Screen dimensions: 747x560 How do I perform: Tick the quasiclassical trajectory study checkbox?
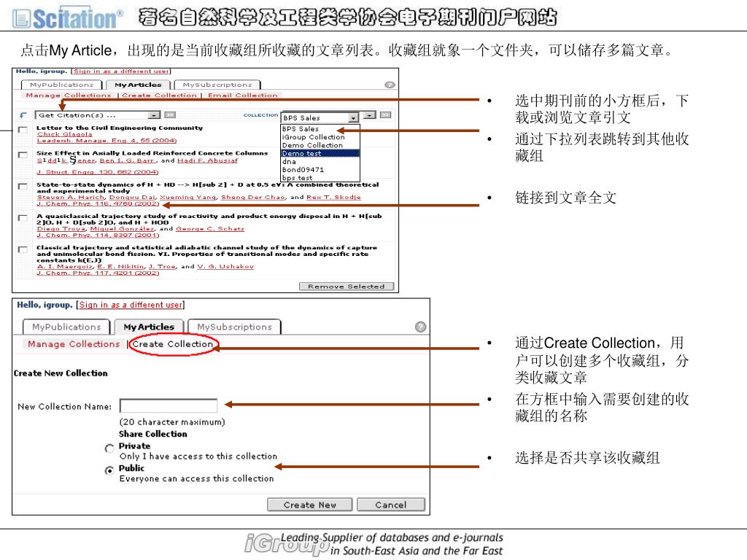[23, 217]
